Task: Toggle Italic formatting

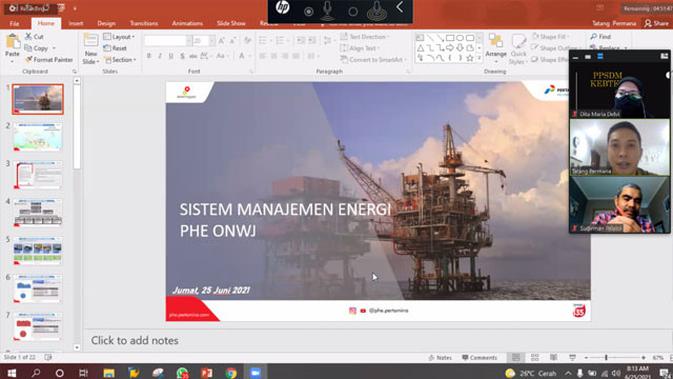Action: pos(160,56)
